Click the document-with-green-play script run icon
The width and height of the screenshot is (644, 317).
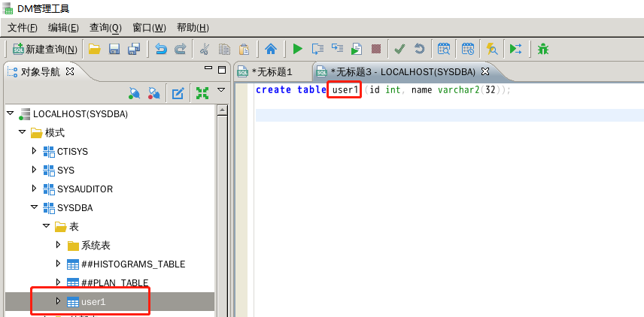coord(357,50)
